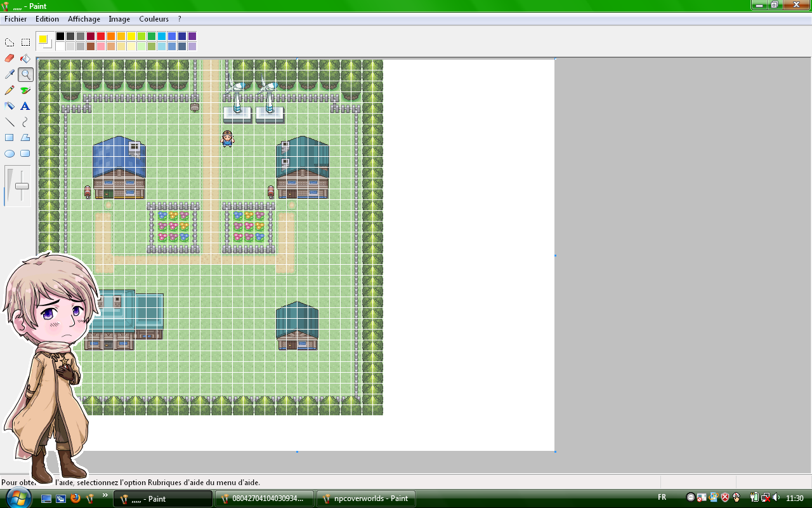Select the Magnifier zoom tool
The width and height of the screenshot is (812, 508).
tap(25, 74)
